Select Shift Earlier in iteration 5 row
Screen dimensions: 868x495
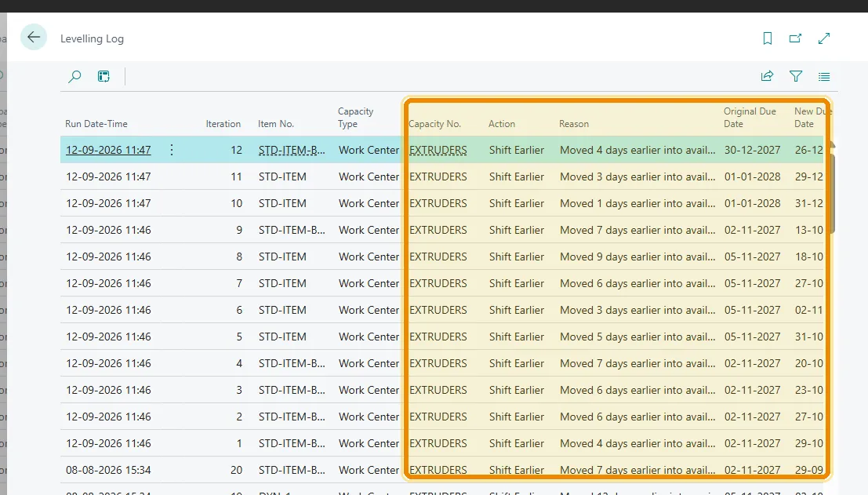point(517,337)
